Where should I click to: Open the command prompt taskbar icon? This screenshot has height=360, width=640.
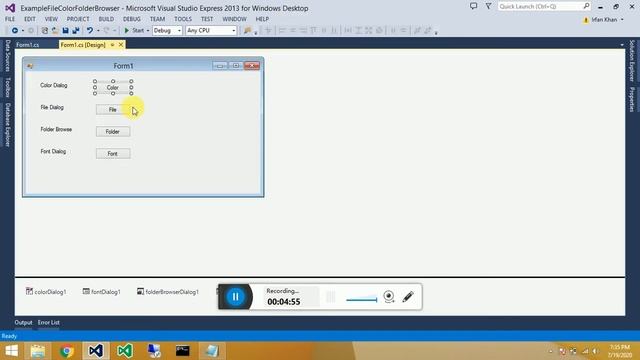tap(182, 351)
